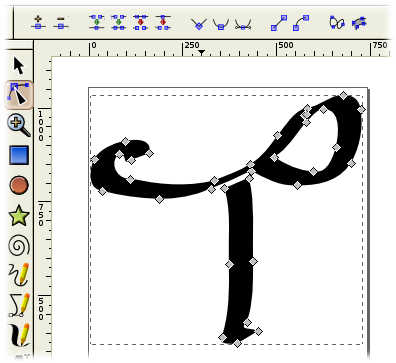The width and height of the screenshot is (396, 363).
Task: Choose the blue Rectangle tool
Action: 19,155
